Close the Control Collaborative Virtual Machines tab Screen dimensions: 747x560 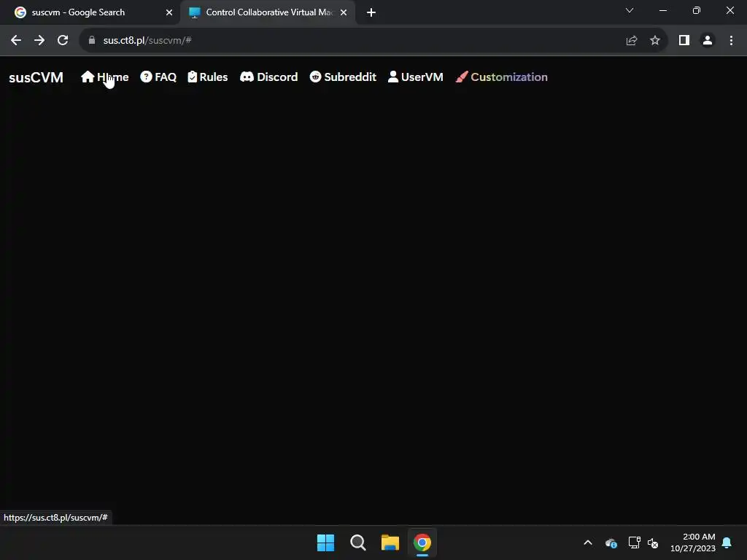344,13
